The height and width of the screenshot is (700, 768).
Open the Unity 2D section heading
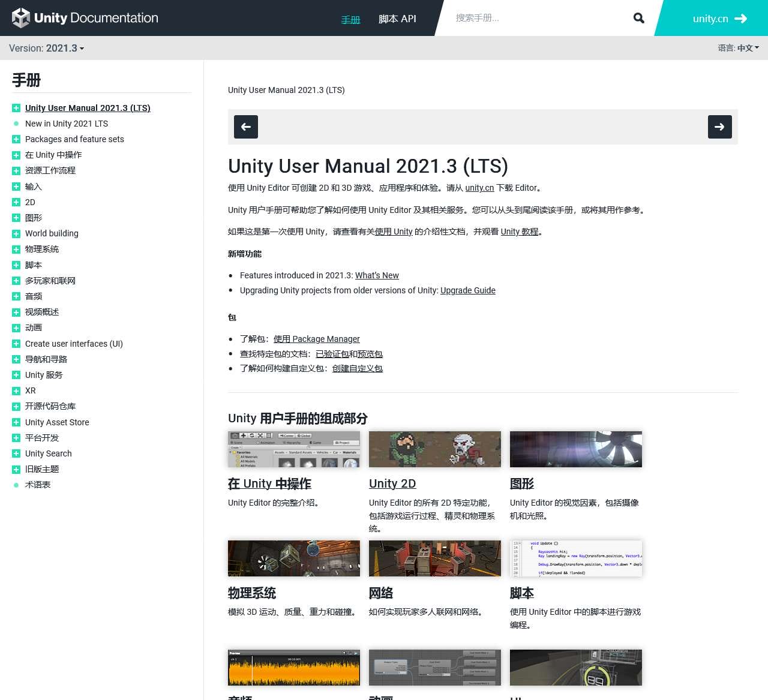click(x=392, y=483)
